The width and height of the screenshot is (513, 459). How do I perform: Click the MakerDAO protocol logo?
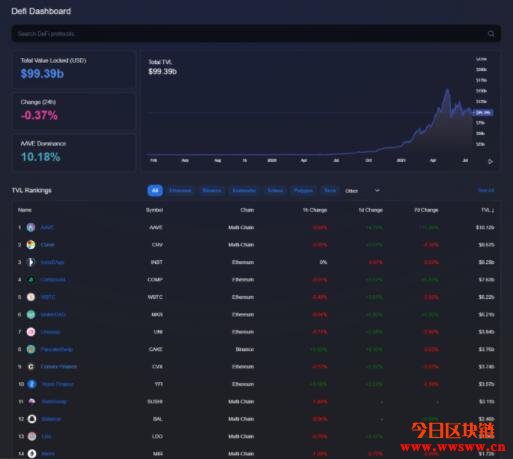click(31, 314)
